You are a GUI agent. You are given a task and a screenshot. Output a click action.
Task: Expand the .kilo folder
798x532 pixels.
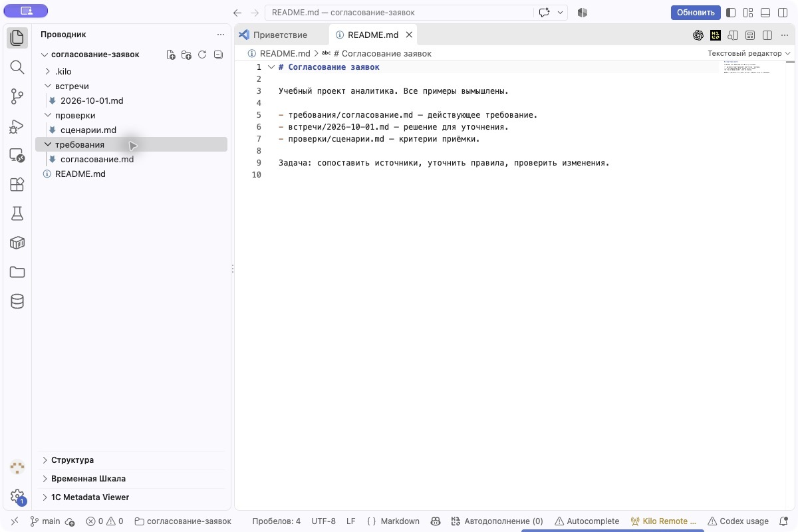coord(48,71)
